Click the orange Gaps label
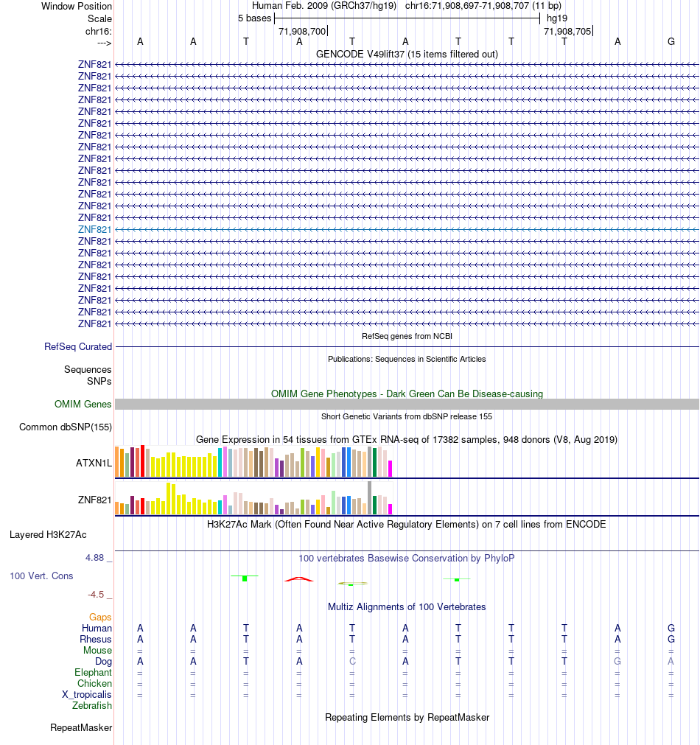 (x=100, y=618)
